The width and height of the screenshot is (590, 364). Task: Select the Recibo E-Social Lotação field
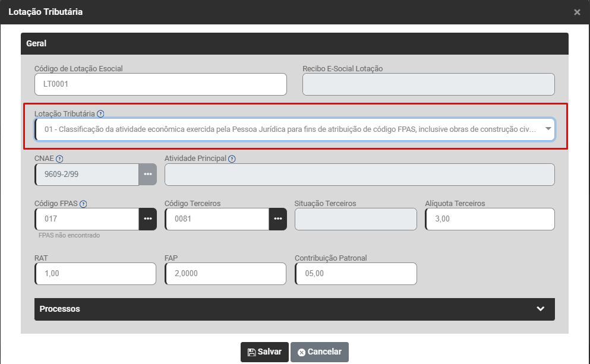428,84
